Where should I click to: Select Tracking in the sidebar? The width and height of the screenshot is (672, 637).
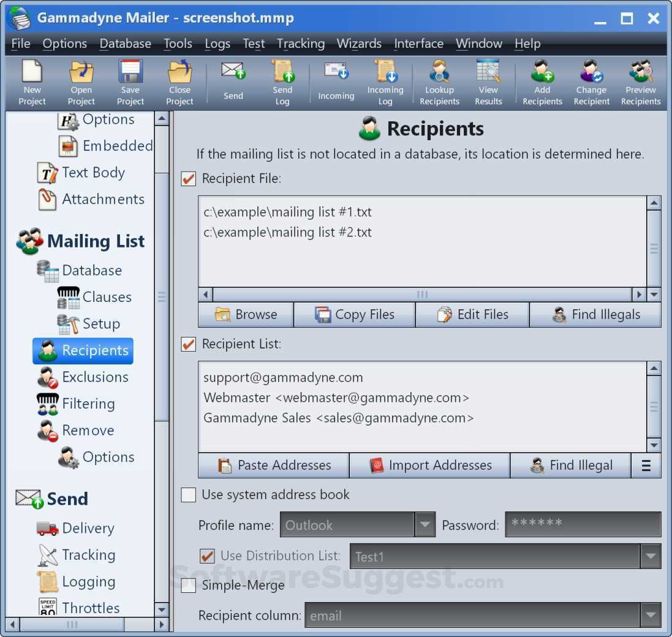(77, 555)
